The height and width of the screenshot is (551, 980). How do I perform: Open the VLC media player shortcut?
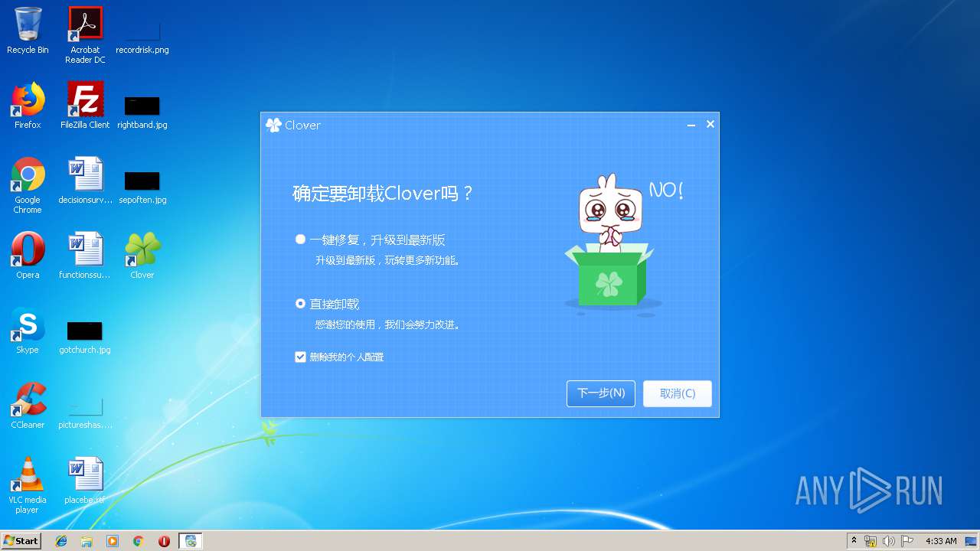[x=28, y=485]
